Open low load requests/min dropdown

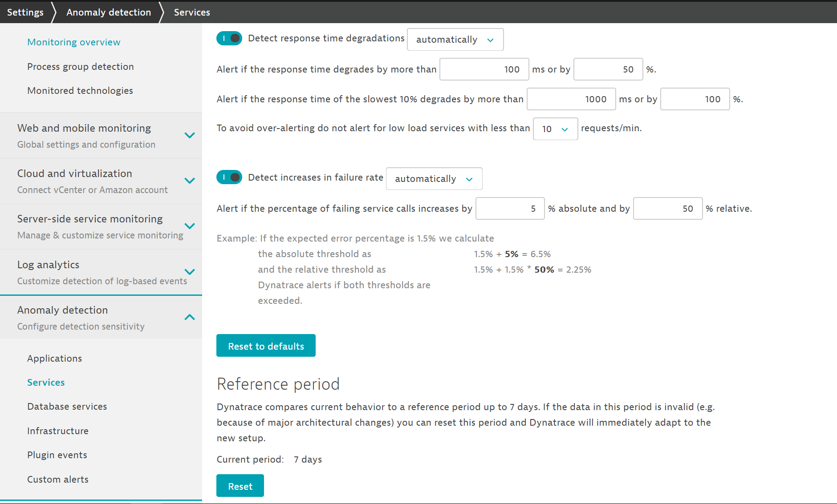(x=555, y=129)
